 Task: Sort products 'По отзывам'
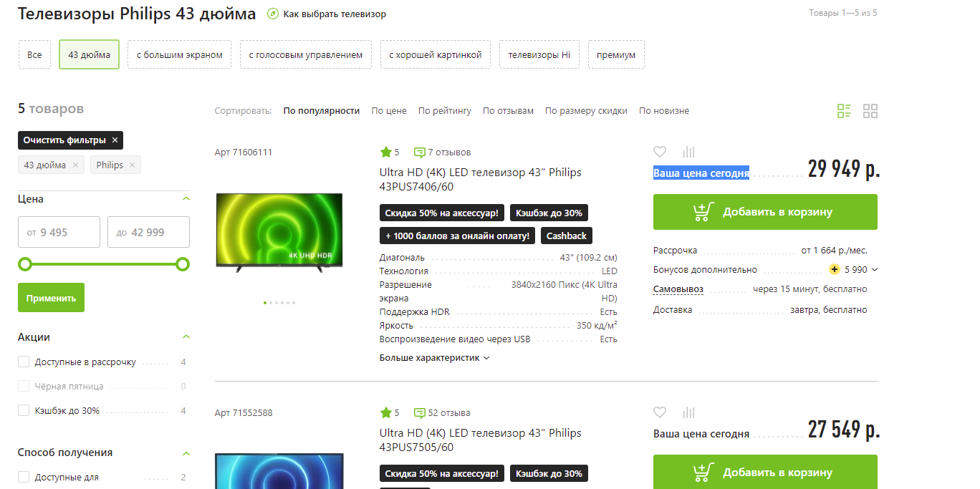(508, 111)
